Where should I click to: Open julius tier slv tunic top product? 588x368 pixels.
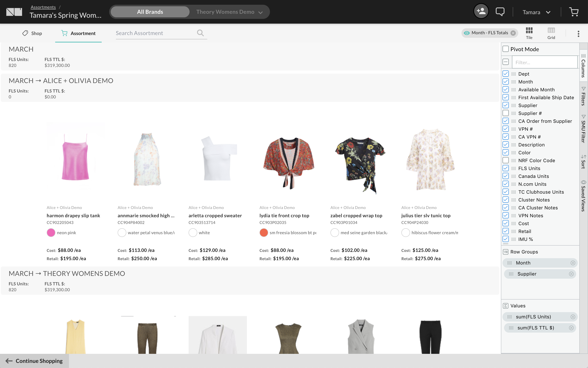pyautogui.click(x=426, y=215)
